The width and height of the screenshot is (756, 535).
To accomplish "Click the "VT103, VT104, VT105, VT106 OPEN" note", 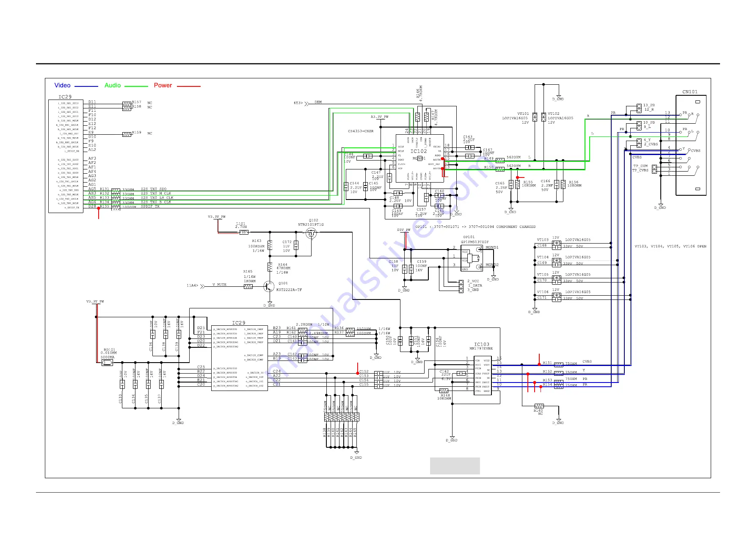I will [x=670, y=247].
